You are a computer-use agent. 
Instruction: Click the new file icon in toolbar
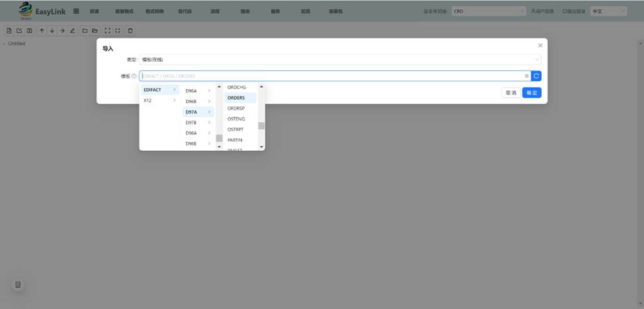pos(9,31)
